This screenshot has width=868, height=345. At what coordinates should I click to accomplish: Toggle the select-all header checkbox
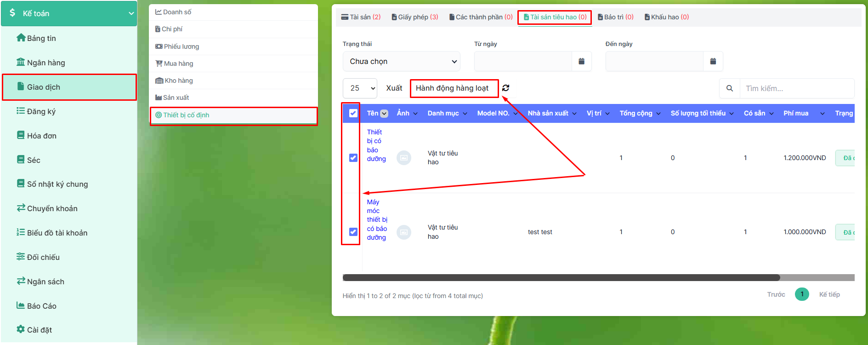click(x=353, y=113)
